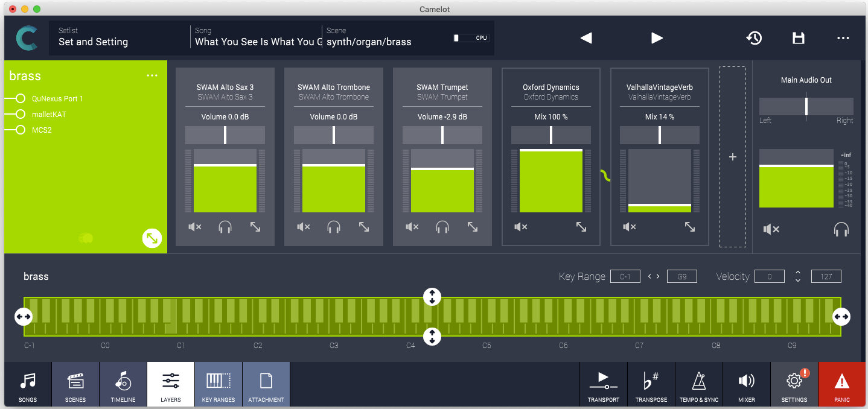Add new item with plus slot
This screenshot has width=868, height=409.
coord(733,157)
